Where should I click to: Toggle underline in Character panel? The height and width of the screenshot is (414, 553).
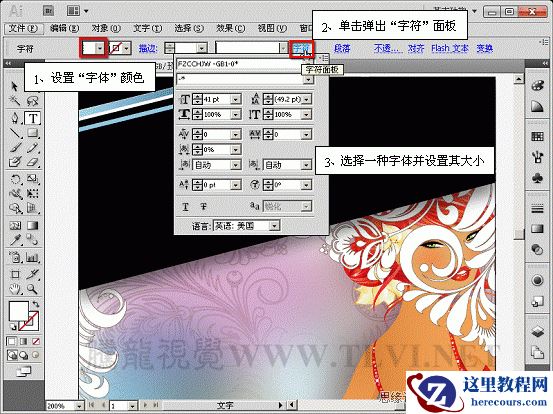click(186, 207)
